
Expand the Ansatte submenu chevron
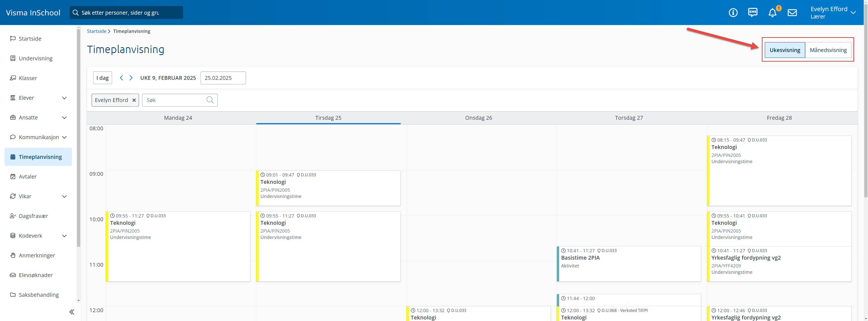click(64, 118)
